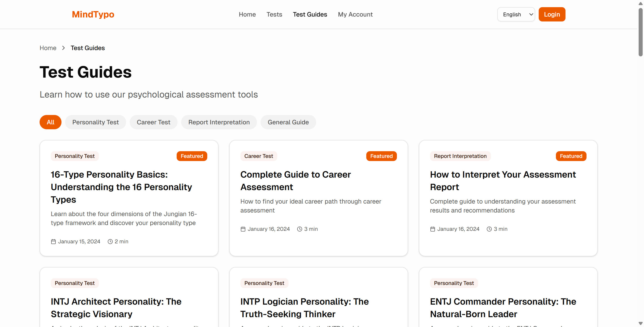Click the breadcrumb chevron separator icon

tap(64, 48)
